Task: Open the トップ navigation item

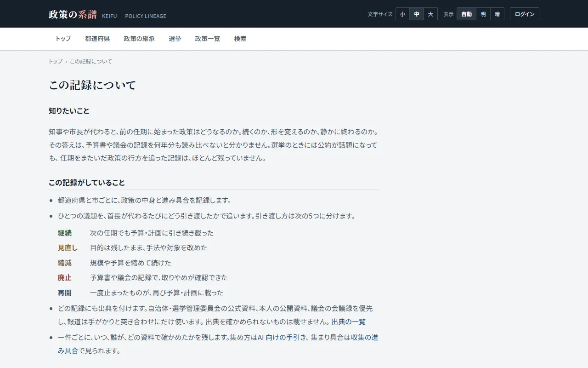Action: point(63,39)
